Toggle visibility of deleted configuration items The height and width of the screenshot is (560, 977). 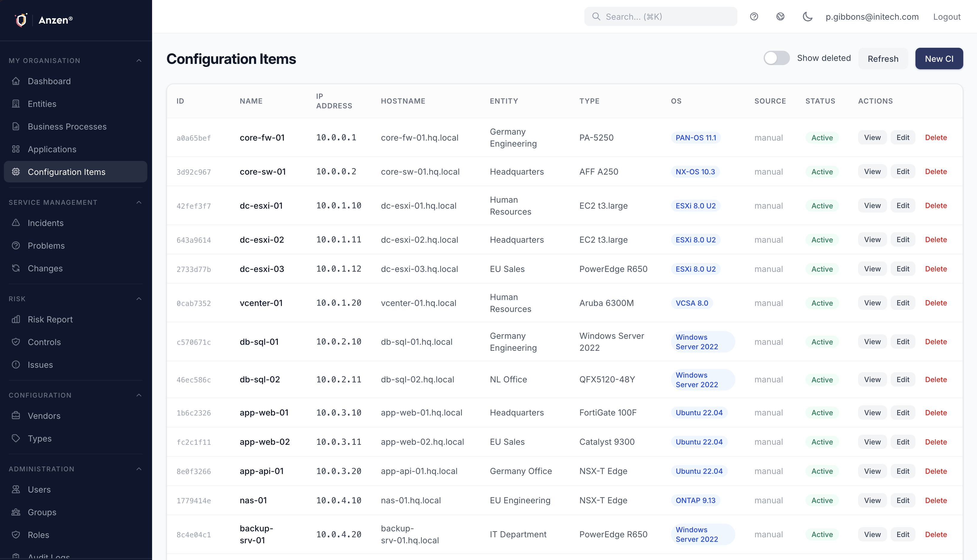pos(777,58)
